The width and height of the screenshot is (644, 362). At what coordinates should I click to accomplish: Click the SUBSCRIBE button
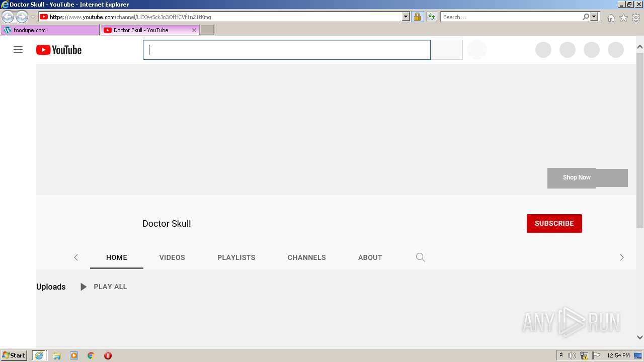(x=554, y=223)
